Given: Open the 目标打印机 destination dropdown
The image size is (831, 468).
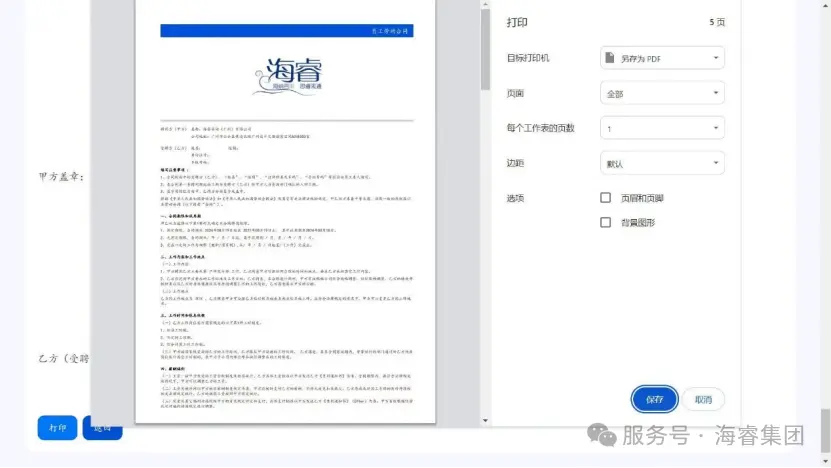Looking at the screenshot, I should [662, 59].
